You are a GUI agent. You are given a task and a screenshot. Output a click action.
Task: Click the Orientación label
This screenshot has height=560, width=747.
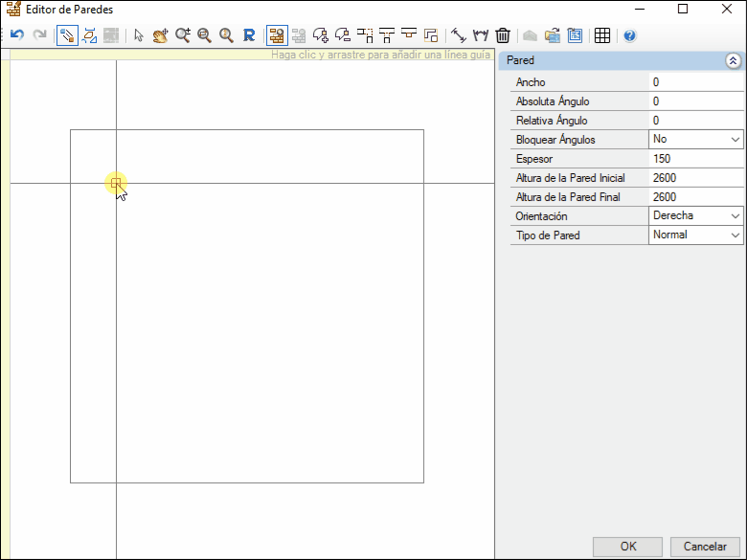coord(541,216)
